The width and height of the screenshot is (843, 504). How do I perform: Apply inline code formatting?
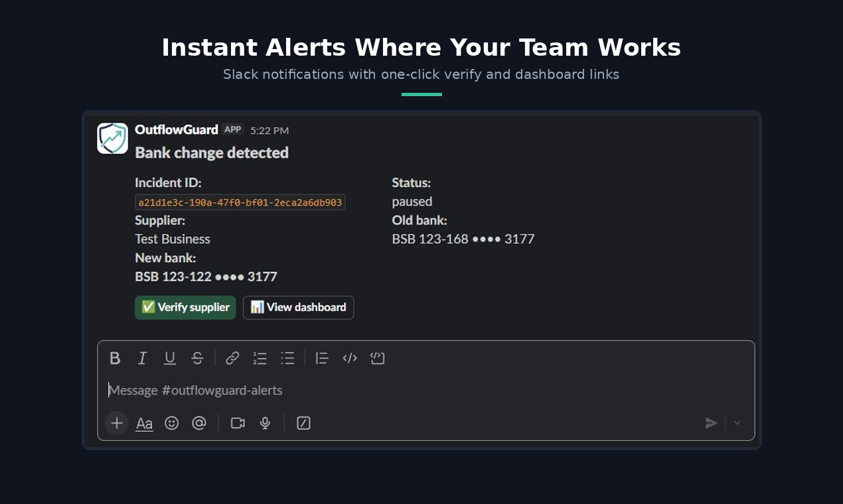click(x=350, y=358)
